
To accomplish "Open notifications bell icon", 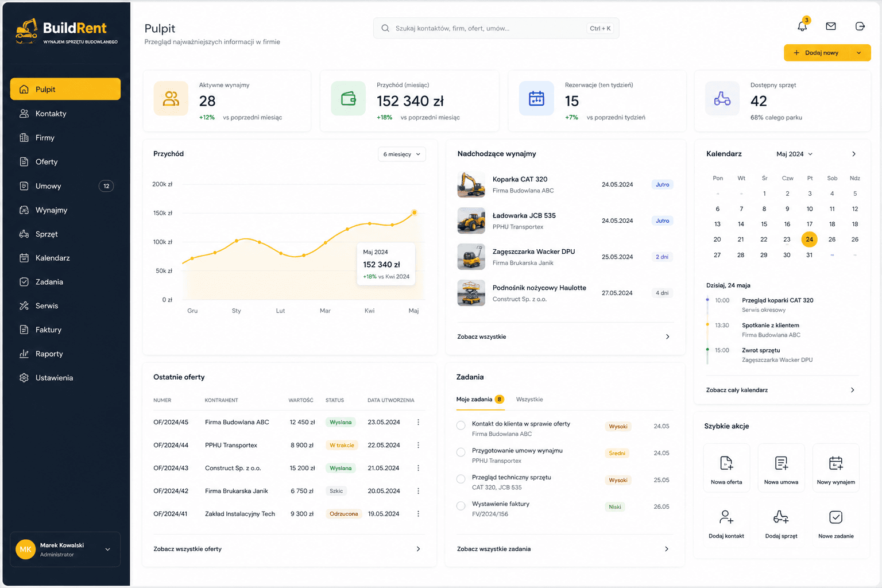I will (x=802, y=26).
